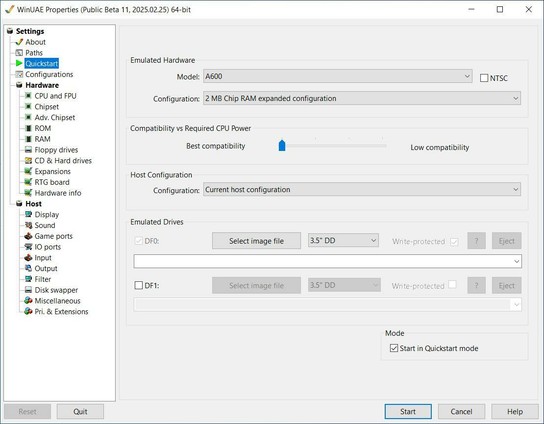Open the Miscellaneous settings icon
The width and height of the screenshot is (544, 424).
point(28,301)
